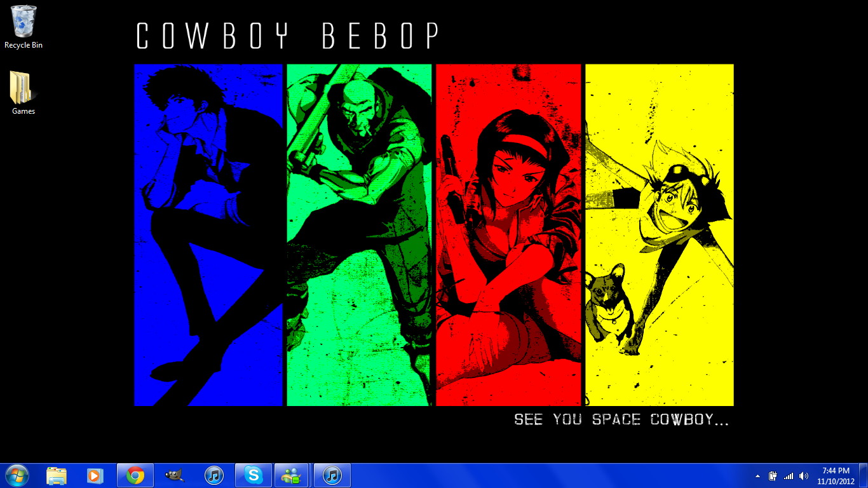The height and width of the screenshot is (488, 868).
Task: Open the volume speaker control
Action: point(804,476)
